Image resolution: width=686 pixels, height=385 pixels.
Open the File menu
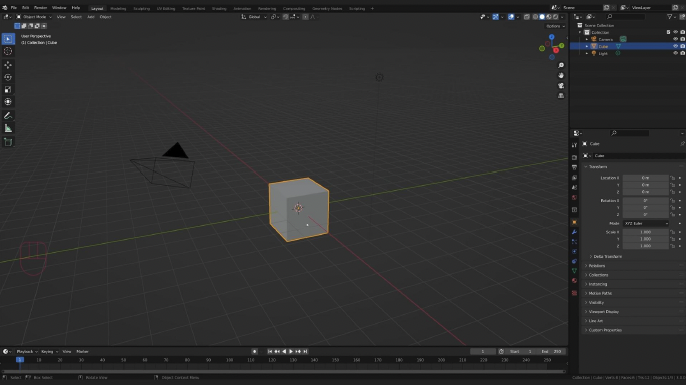(x=14, y=8)
